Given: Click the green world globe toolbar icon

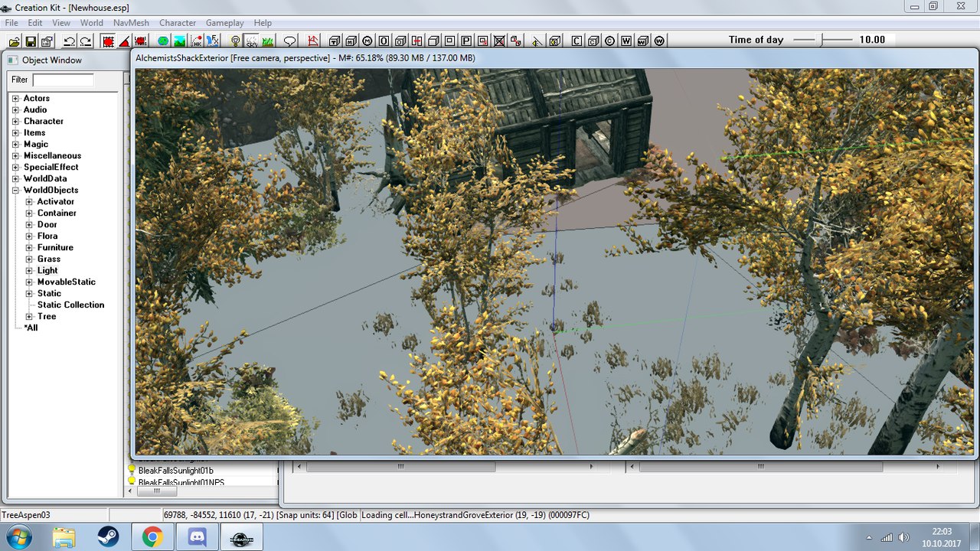Looking at the screenshot, I should point(162,41).
